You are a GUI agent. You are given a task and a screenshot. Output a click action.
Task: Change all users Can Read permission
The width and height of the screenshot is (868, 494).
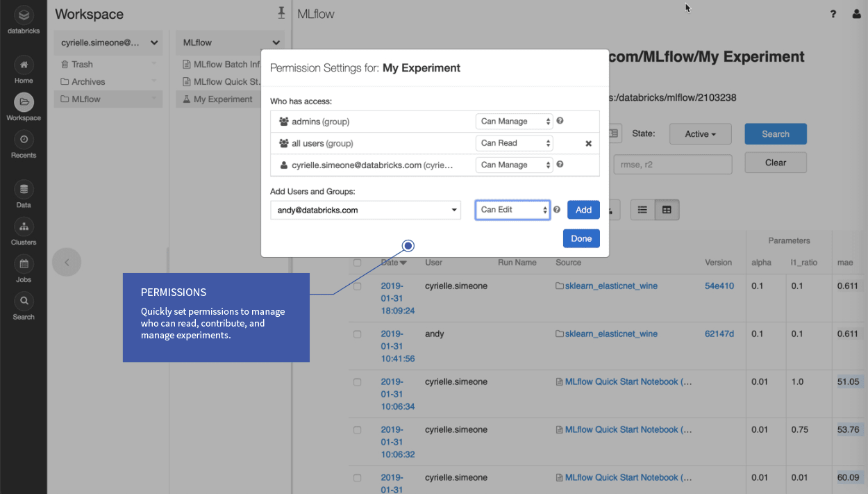coord(514,143)
